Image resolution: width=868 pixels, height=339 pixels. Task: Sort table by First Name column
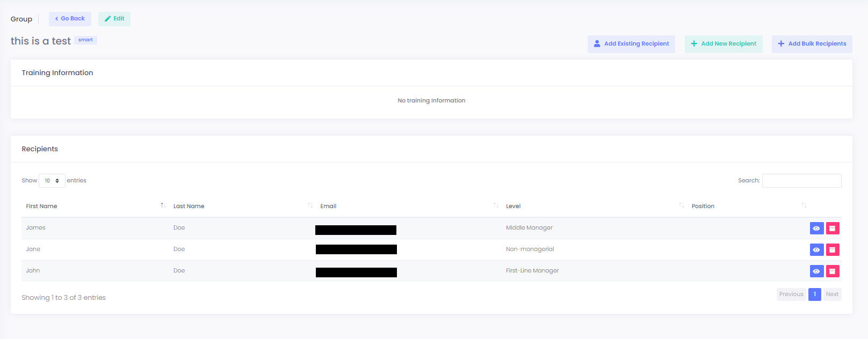coord(42,206)
